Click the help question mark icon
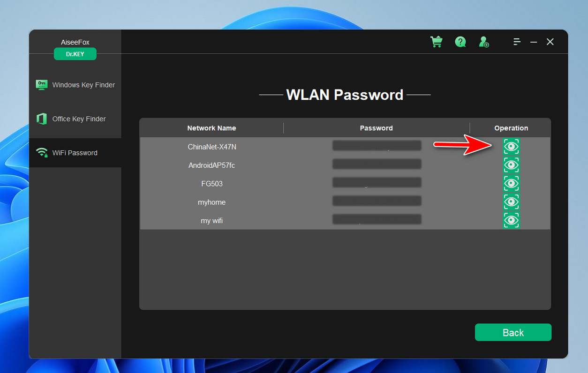 point(460,42)
